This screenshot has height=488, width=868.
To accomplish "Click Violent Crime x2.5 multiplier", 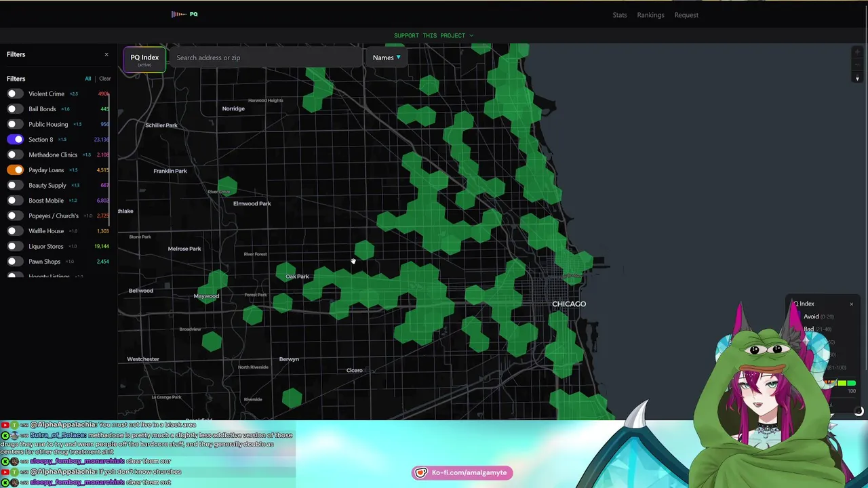I will click(x=74, y=94).
